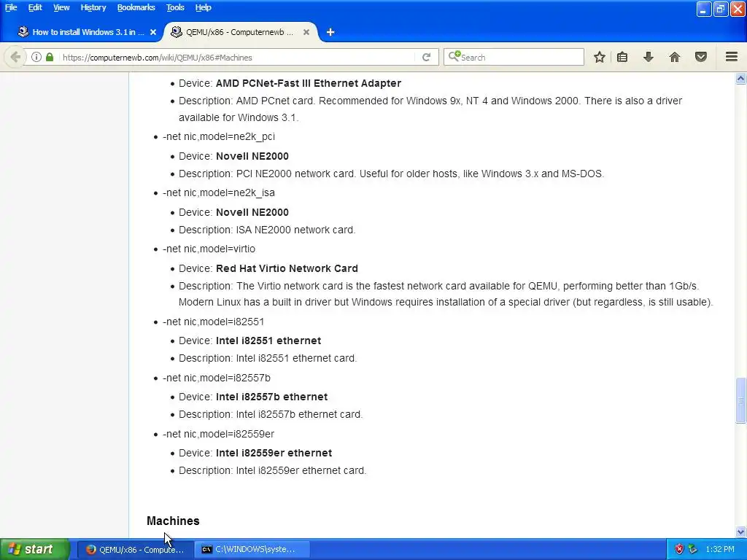Open the View menu
The height and width of the screenshot is (560, 747).
click(x=61, y=7)
